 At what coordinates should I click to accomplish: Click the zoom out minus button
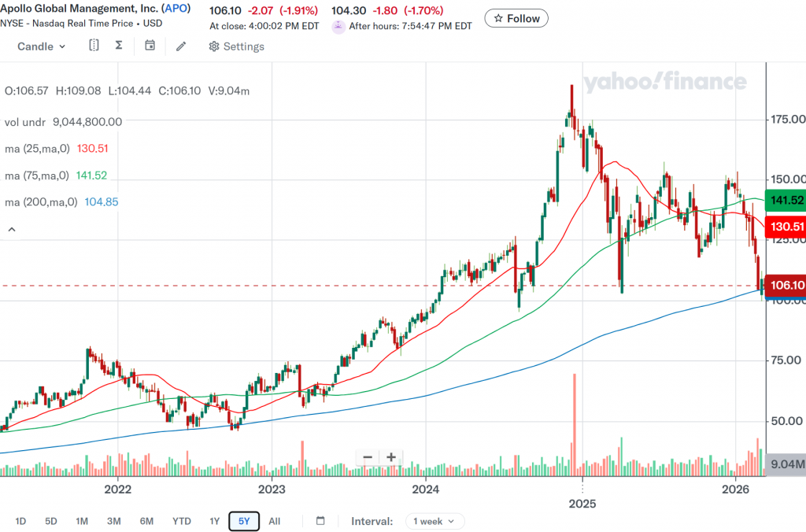point(368,457)
